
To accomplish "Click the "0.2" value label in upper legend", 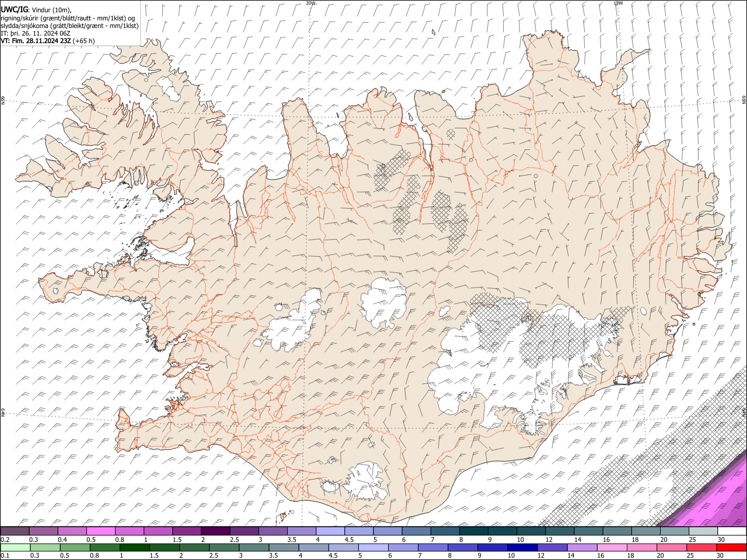I will [x=5, y=540].
